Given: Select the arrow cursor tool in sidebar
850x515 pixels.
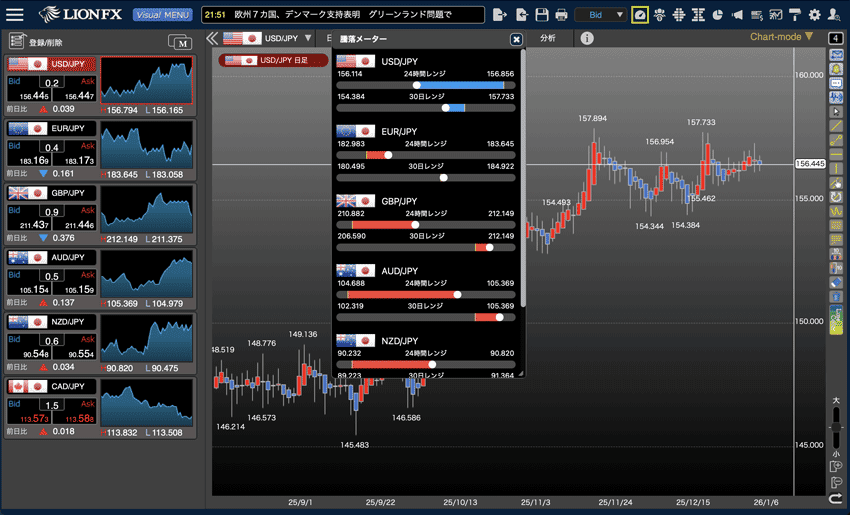Looking at the screenshot, I should point(836,111).
